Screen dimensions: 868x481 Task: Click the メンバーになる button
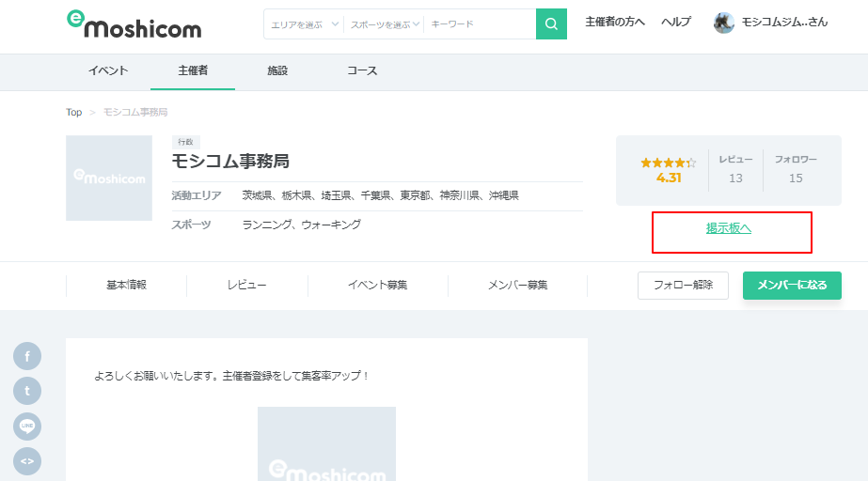click(x=792, y=286)
